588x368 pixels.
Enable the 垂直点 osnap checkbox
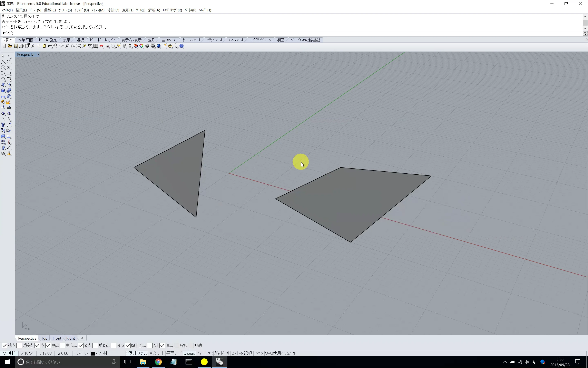coord(95,345)
